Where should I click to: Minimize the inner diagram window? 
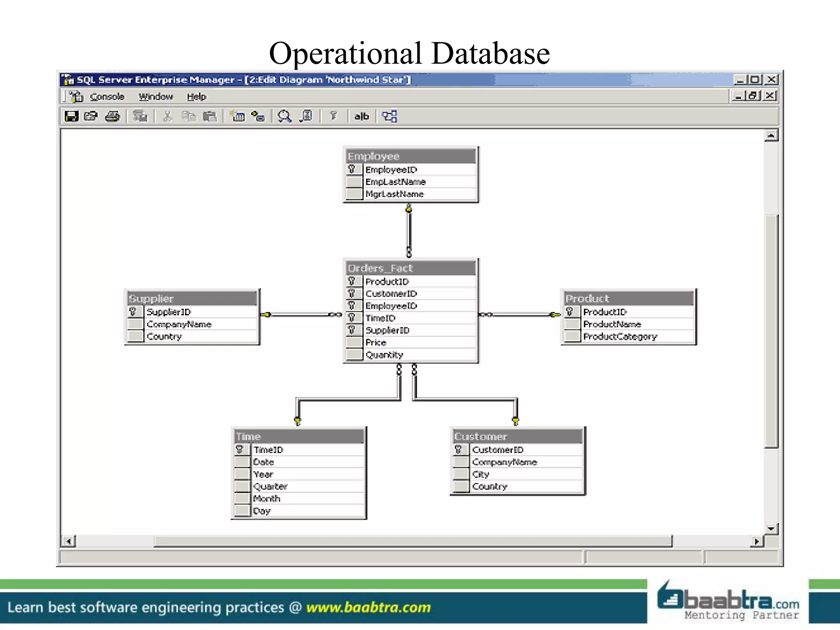pyautogui.click(x=740, y=96)
